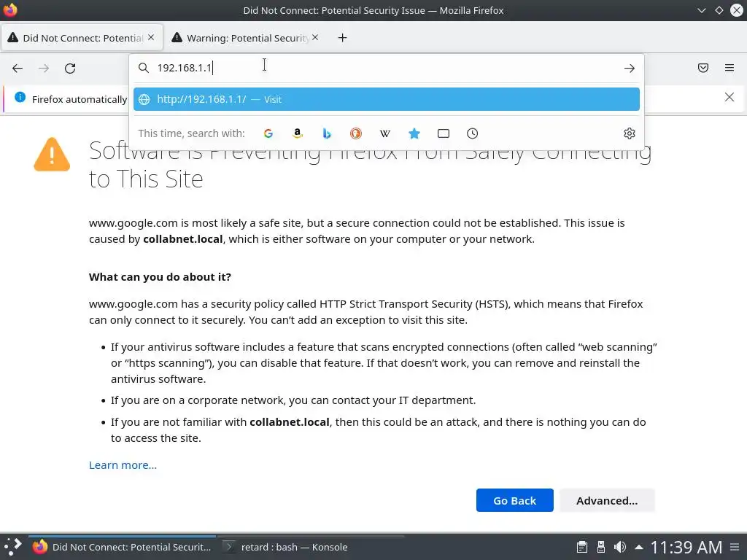Click the "What can you do about it?" heading
Image resolution: width=747 pixels, height=560 pixels.
pyautogui.click(x=160, y=277)
